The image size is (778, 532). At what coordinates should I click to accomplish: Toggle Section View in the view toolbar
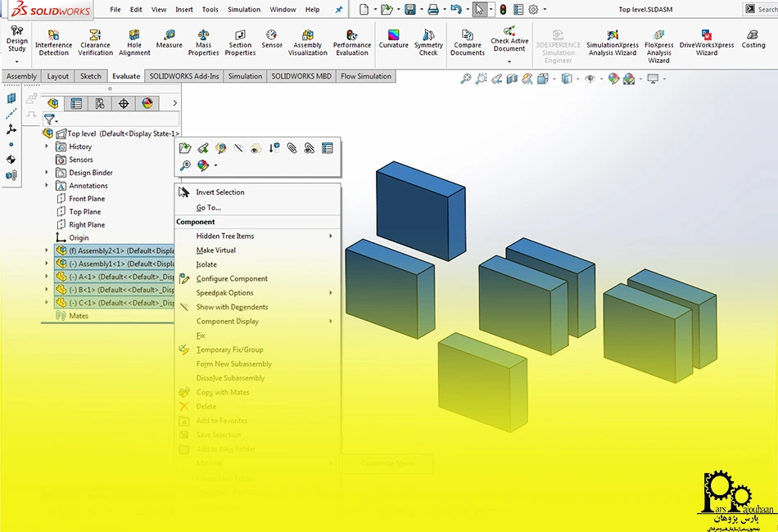[512, 79]
